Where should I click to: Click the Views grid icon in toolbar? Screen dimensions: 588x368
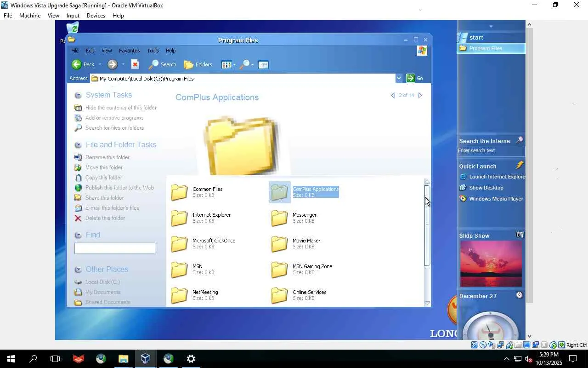226,65
